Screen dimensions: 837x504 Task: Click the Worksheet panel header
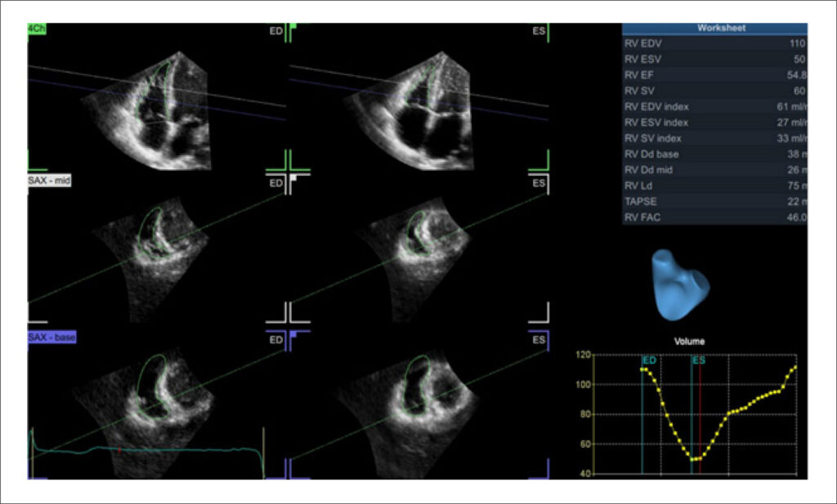714,29
